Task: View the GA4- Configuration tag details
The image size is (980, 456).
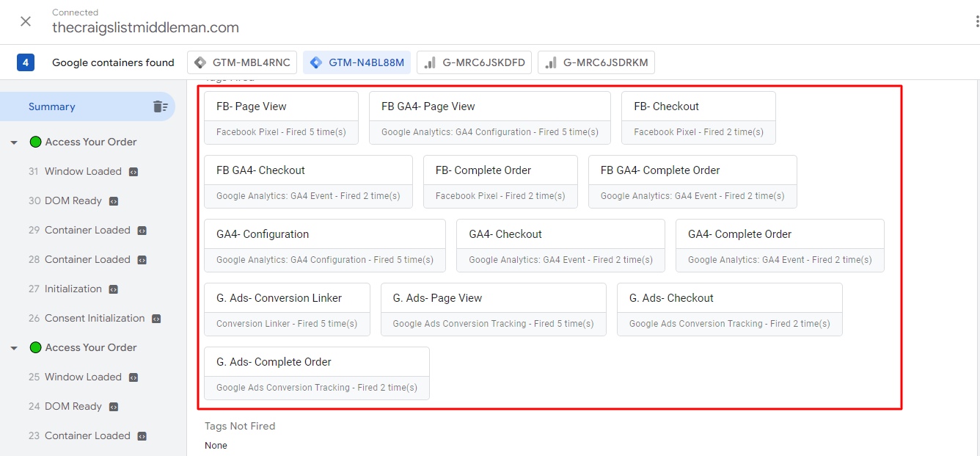Action: (325, 245)
